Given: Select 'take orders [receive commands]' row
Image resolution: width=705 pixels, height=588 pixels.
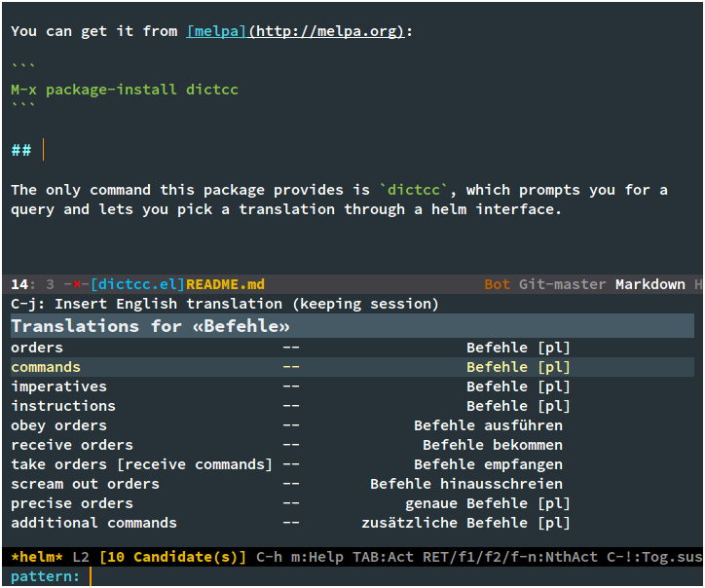Looking at the screenshot, I should point(352,464).
